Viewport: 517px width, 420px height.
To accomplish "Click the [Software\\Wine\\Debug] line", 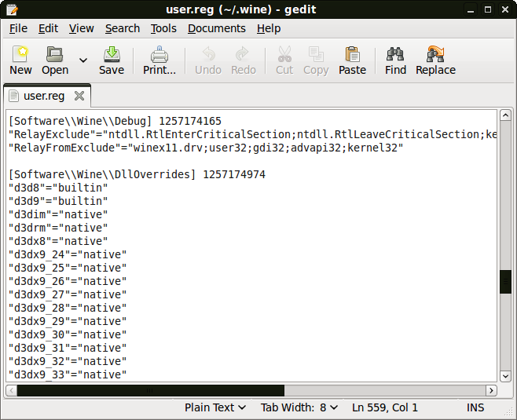I will (115, 121).
